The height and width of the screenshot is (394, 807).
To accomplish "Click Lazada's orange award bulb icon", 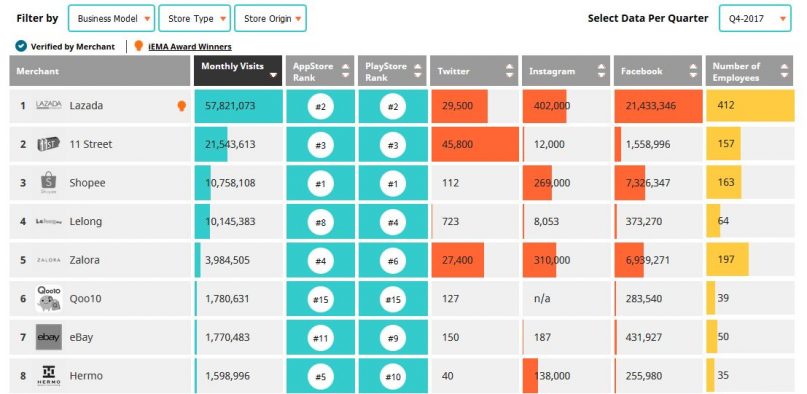I will [181, 106].
